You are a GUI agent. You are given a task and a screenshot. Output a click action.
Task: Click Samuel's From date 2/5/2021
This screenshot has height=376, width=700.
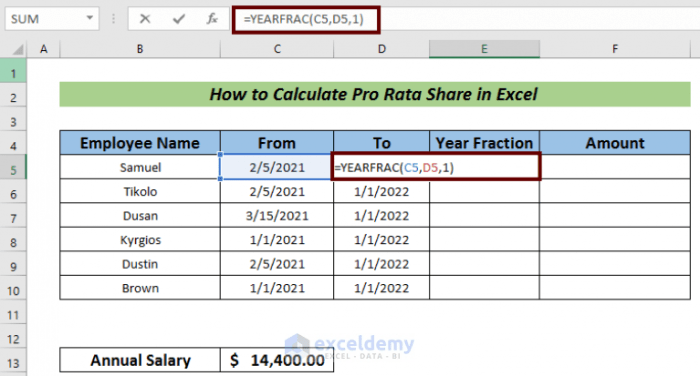click(x=277, y=167)
